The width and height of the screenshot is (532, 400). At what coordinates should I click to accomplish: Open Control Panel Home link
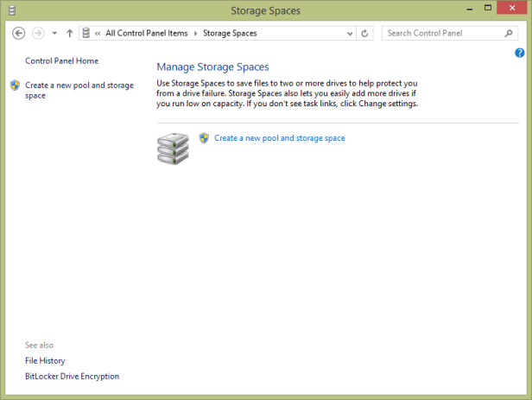click(x=61, y=61)
